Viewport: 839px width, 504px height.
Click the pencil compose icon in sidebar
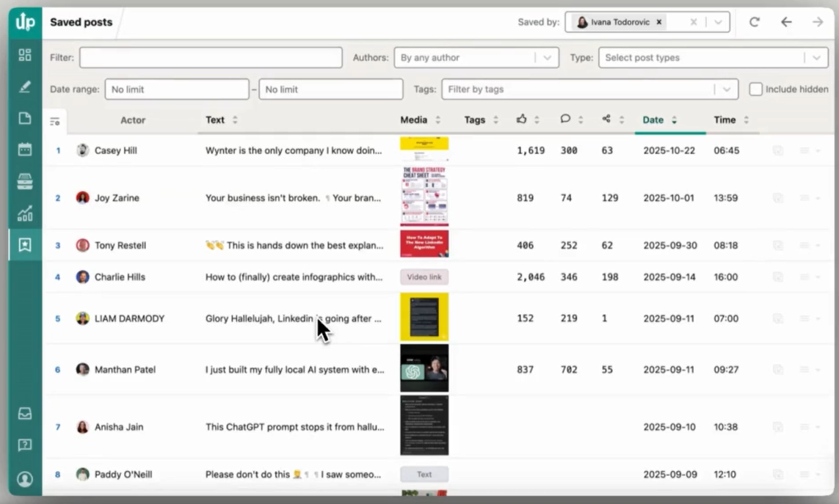(x=25, y=87)
